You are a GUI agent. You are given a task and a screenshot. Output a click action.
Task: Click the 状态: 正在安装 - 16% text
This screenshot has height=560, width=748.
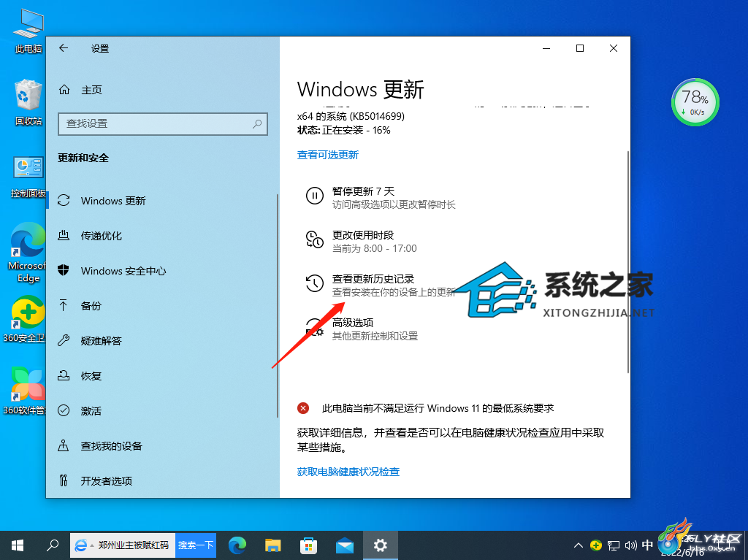click(343, 130)
